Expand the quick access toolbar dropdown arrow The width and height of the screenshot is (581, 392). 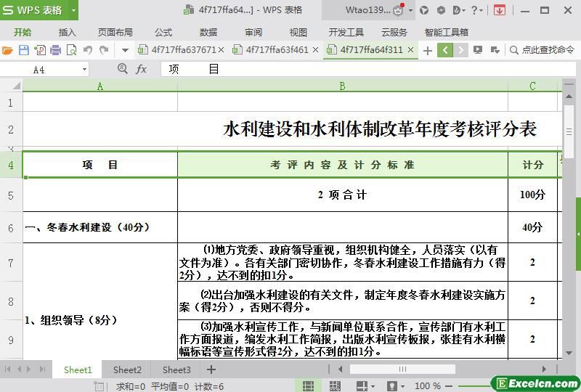pyautogui.click(x=125, y=50)
